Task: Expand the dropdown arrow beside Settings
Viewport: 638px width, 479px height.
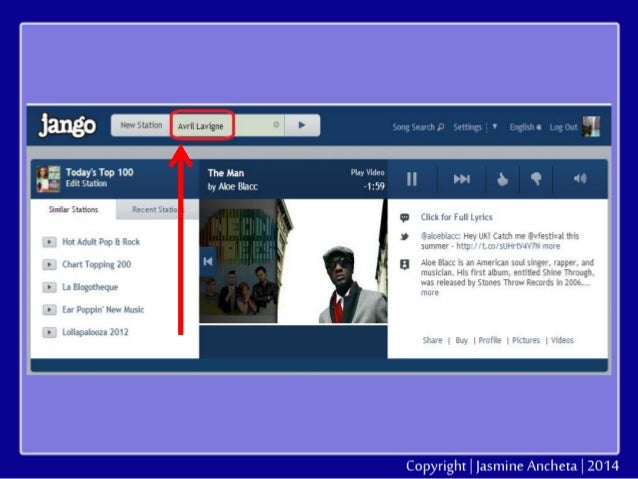Action: tap(495, 126)
